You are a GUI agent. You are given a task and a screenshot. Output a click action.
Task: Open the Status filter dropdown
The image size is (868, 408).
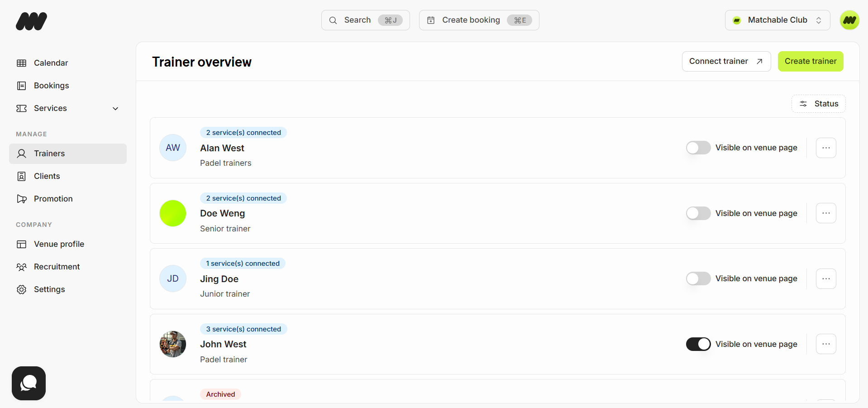coord(818,104)
